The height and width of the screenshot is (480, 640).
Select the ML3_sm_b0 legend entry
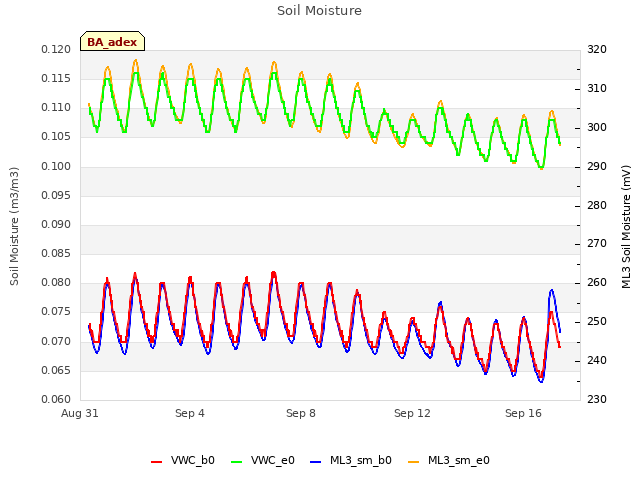(351, 460)
